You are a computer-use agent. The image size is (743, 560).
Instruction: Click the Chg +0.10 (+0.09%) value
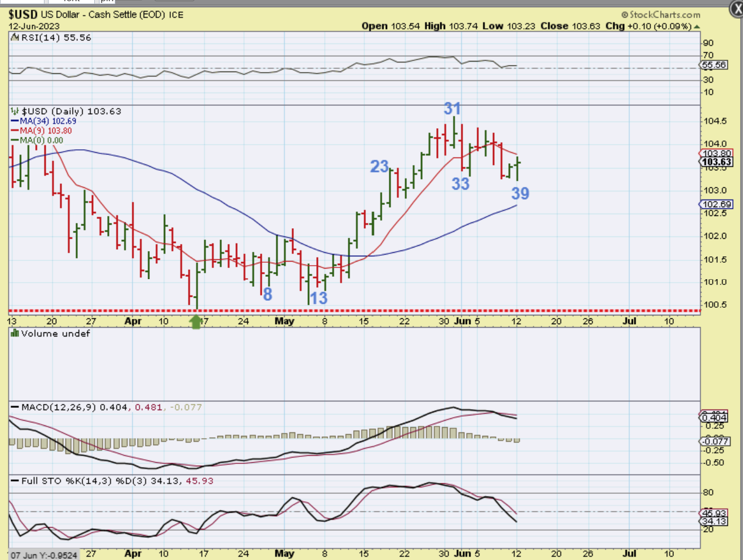click(x=648, y=26)
